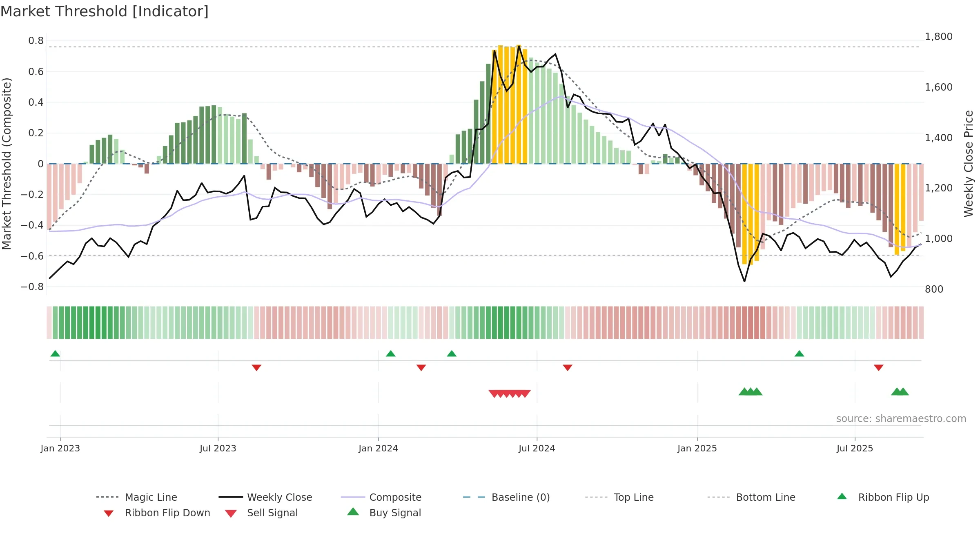
Task: Click the Jul 2024 axis label
Action: [x=537, y=448]
